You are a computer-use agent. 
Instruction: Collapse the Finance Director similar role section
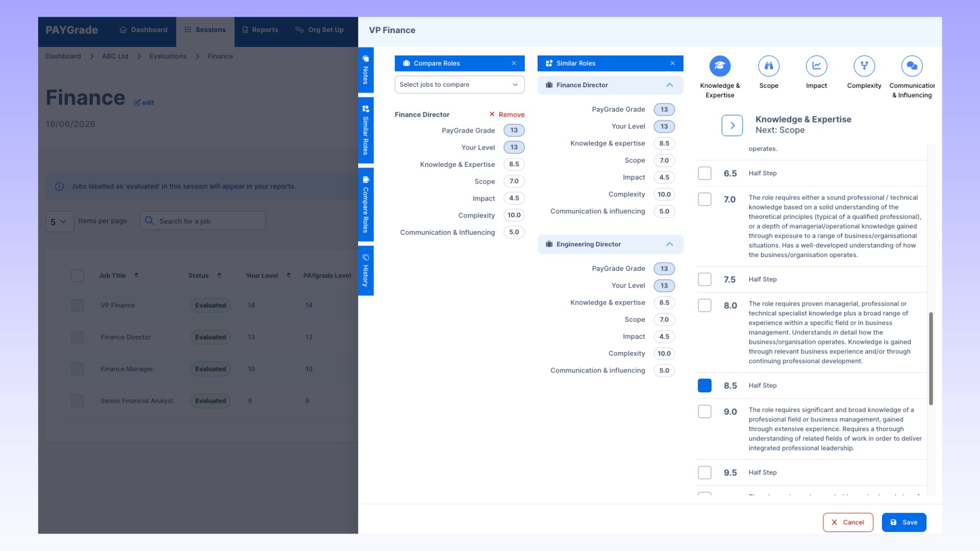(x=670, y=85)
